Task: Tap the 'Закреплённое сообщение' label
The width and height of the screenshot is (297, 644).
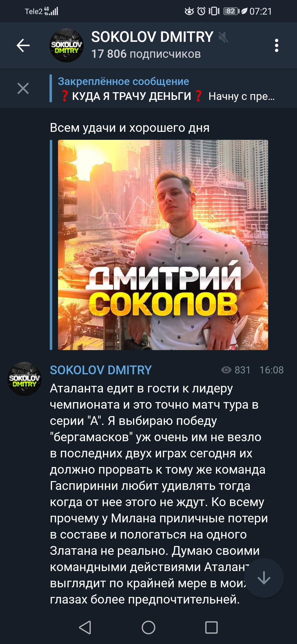Action: [x=123, y=81]
